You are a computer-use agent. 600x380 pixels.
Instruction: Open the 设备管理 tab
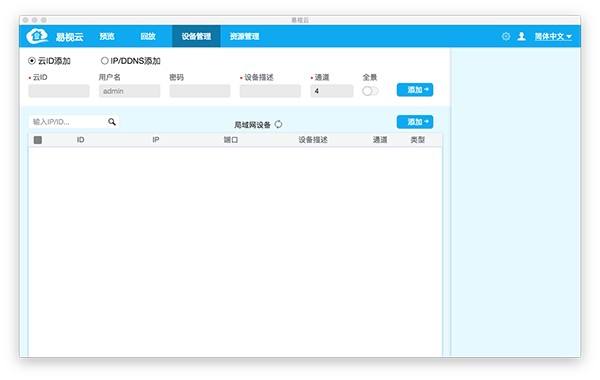click(196, 36)
